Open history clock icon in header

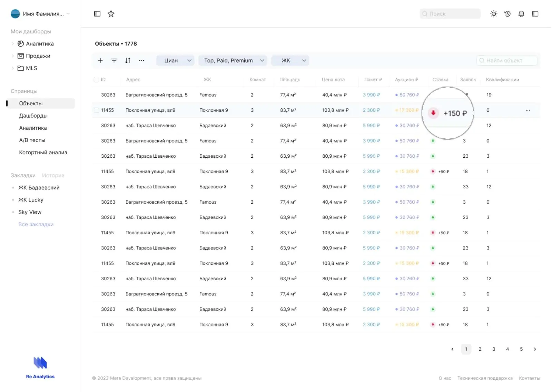coord(507,14)
